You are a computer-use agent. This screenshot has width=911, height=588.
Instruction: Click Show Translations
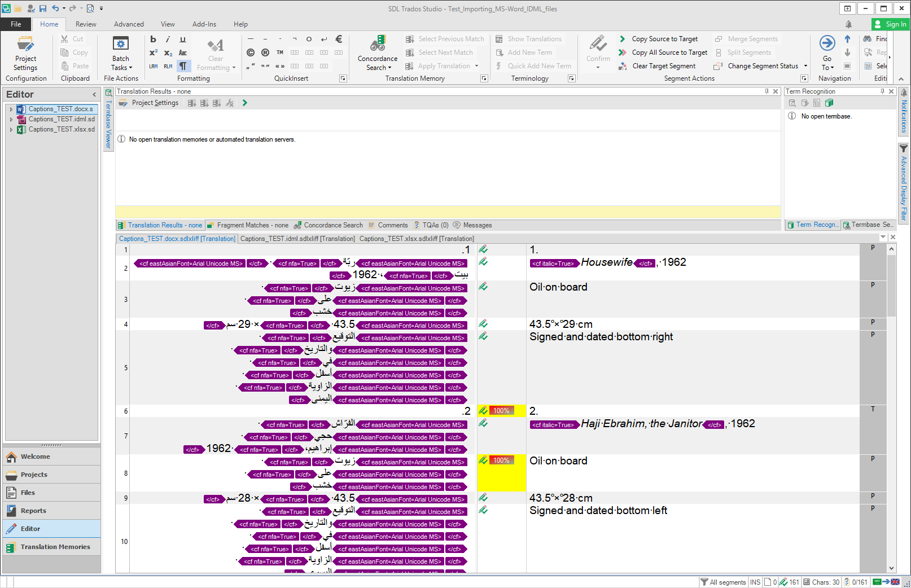528,39
